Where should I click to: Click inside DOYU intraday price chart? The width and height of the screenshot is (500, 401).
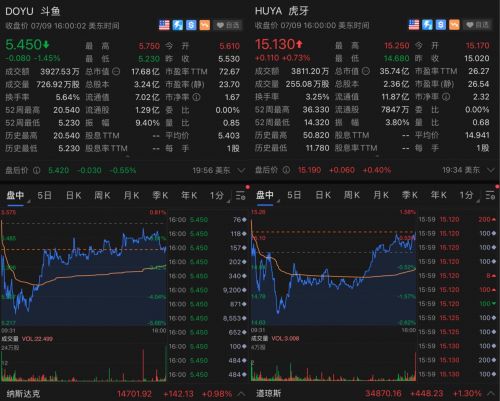tap(83, 268)
